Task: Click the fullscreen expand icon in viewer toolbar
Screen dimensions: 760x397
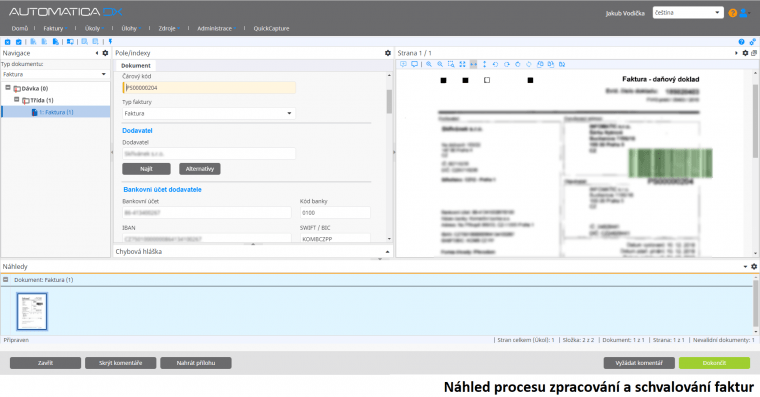Action: pos(462,64)
